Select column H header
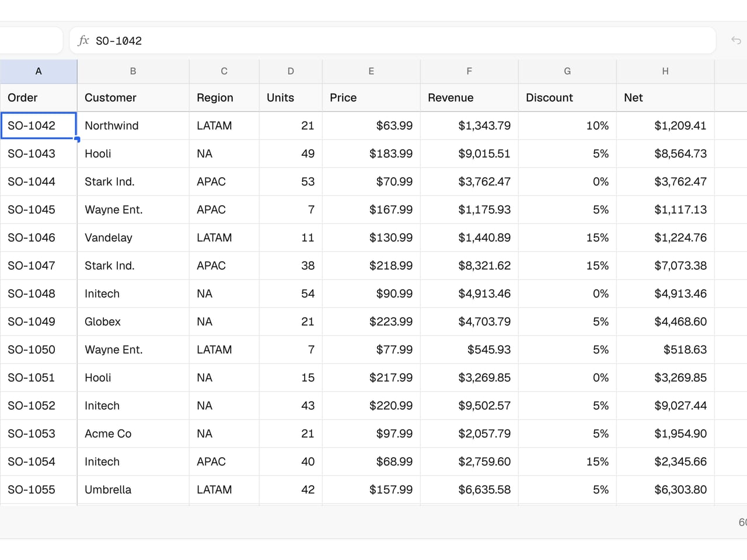Image resolution: width=747 pixels, height=560 pixels. [665, 71]
